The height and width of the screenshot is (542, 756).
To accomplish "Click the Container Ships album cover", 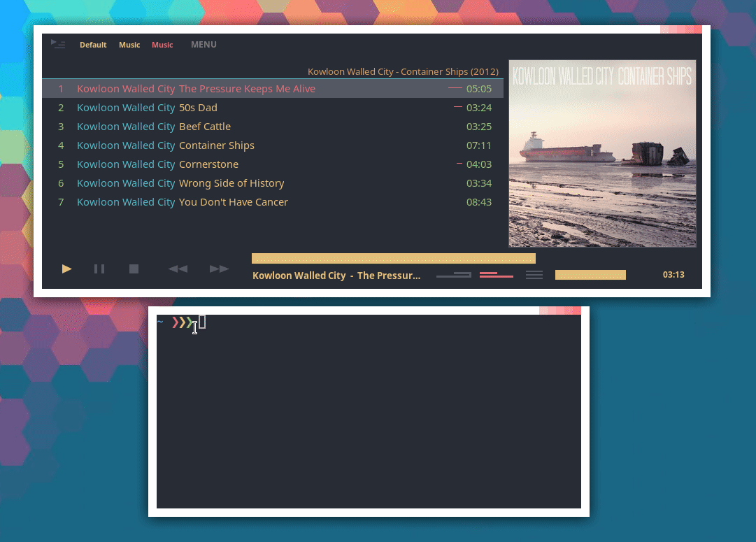I will [x=602, y=153].
